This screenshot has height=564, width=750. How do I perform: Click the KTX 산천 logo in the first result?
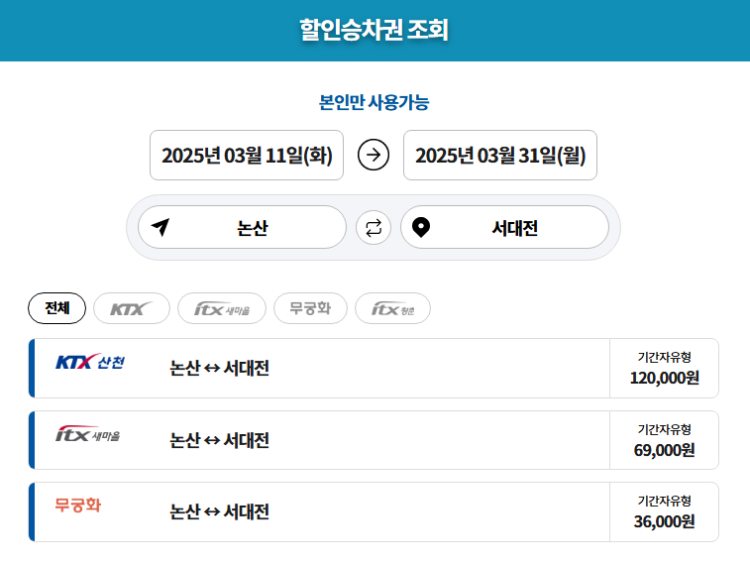(90, 362)
